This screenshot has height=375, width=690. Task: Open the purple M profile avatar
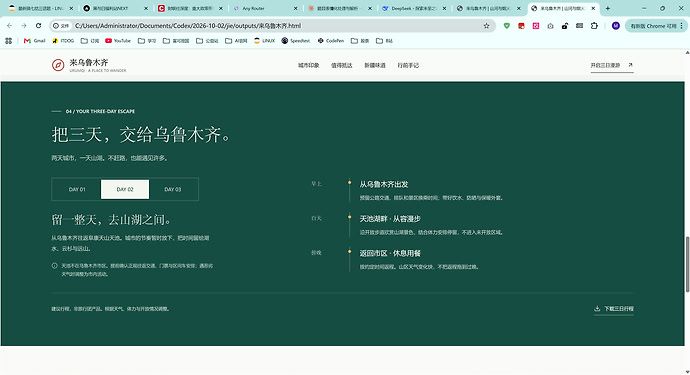616,26
